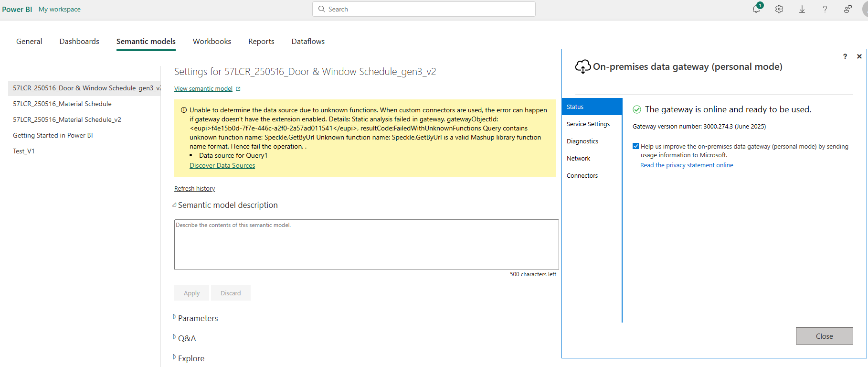
Task: Click the semantic model description text area
Action: [366, 245]
